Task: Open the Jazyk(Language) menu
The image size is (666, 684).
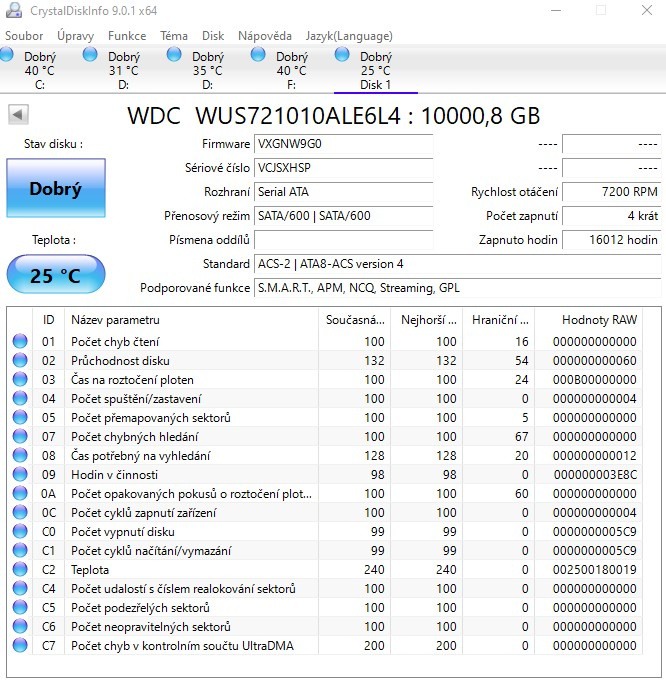Action: tap(349, 36)
